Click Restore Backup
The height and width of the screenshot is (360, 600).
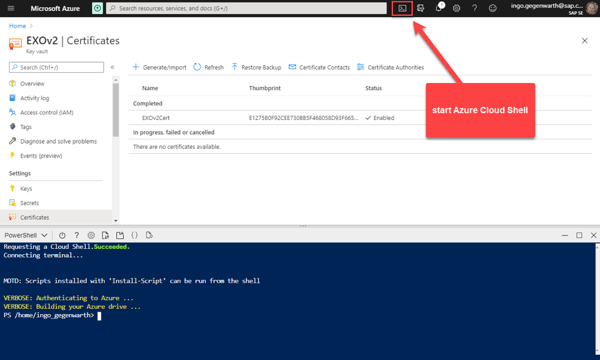pyautogui.click(x=256, y=67)
